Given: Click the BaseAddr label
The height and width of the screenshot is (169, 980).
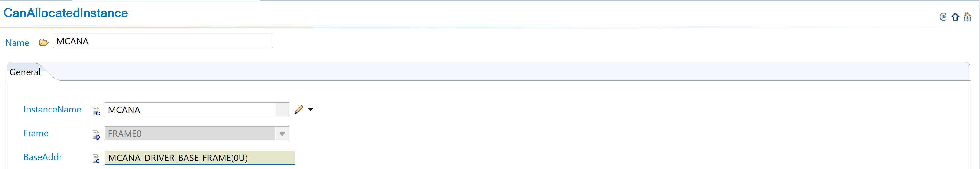Looking at the screenshot, I should [42, 157].
